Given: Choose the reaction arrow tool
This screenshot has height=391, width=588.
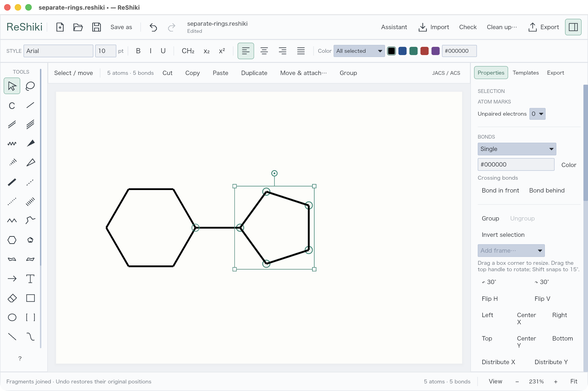Looking at the screenshot, I should pyautogui.click(x=12, y=279).
